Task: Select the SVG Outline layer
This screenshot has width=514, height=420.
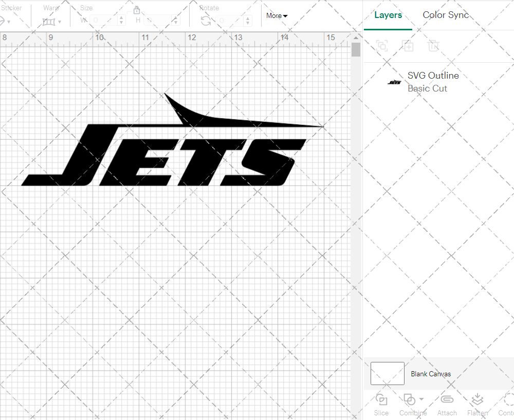Action: [433, 82]
